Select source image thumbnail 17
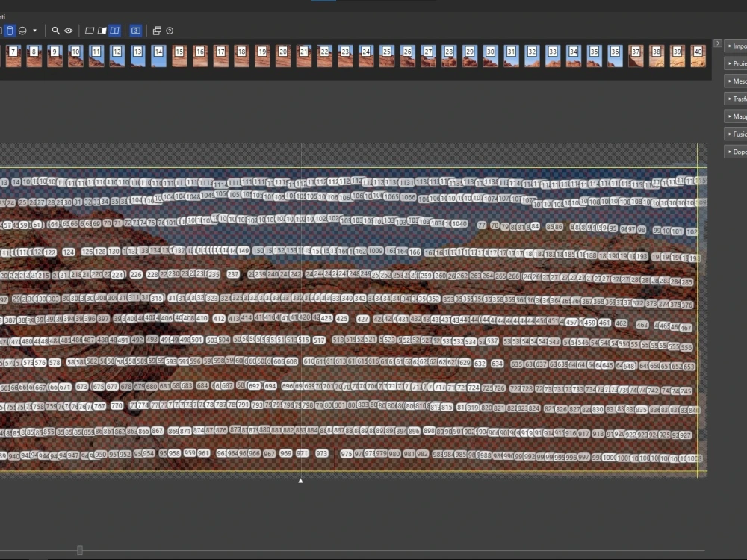The height and width of the screenshot is (560, 747). tap(220, 56)
